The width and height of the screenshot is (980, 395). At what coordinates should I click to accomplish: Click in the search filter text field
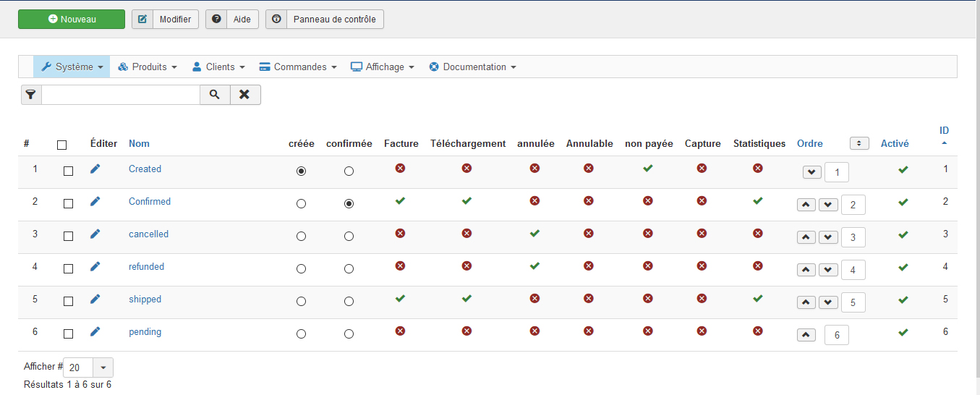coord(121,95)
